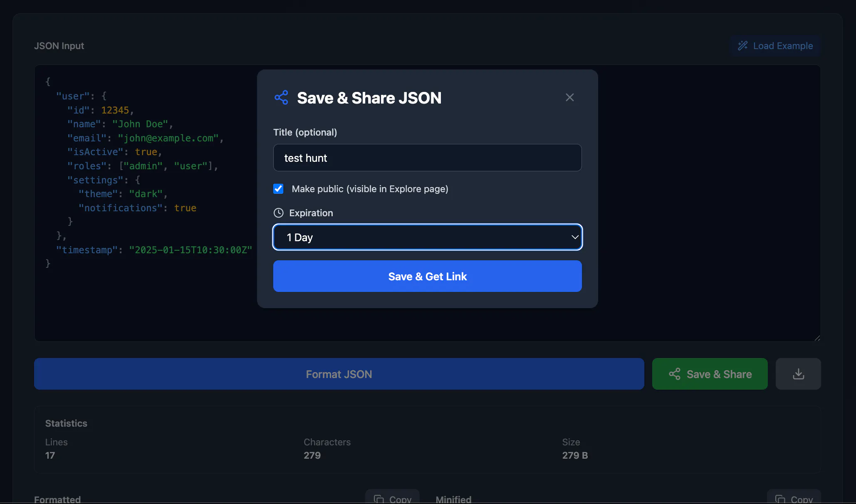This screenshot has height=504, width=856.
Task: Click the Format JSON button
Action: pyautogui.click(x=339, y=374)
